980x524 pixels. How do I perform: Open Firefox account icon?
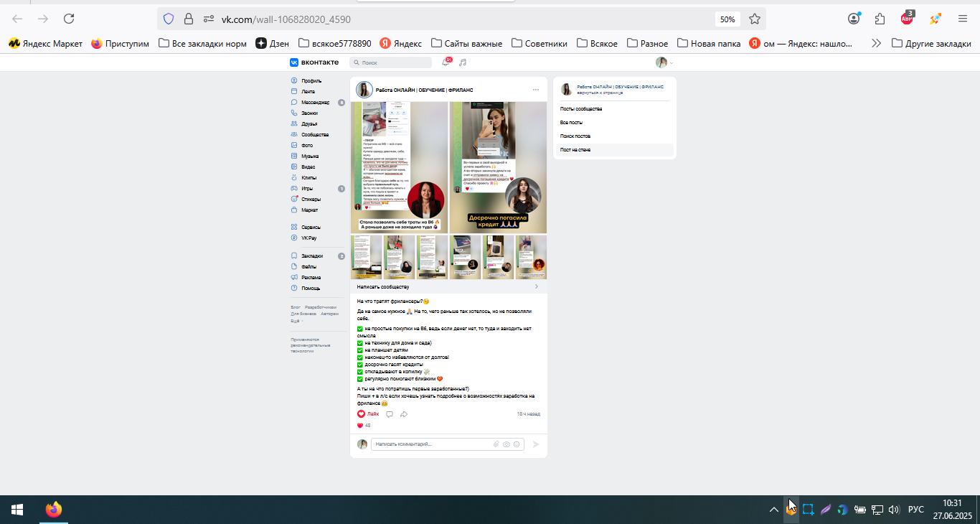pyautogui.click(x=854, y=19)
